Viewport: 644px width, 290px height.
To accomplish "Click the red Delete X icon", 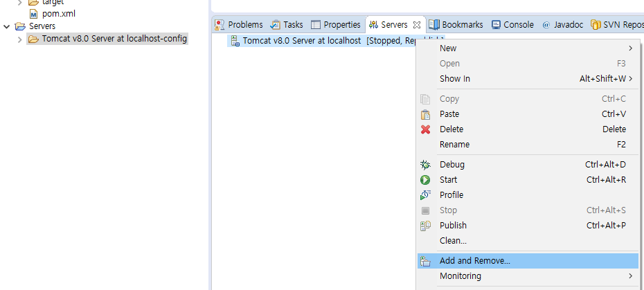I will coord(426,129).
